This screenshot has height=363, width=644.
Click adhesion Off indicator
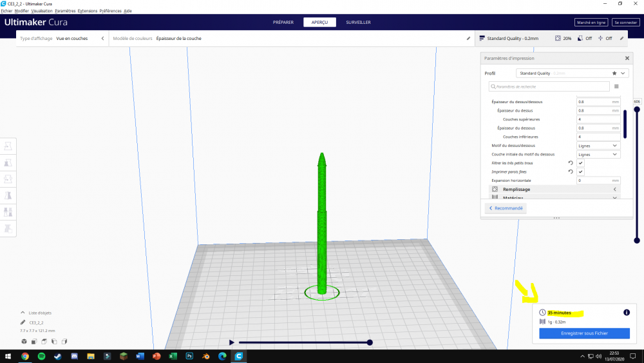(605, 38)
